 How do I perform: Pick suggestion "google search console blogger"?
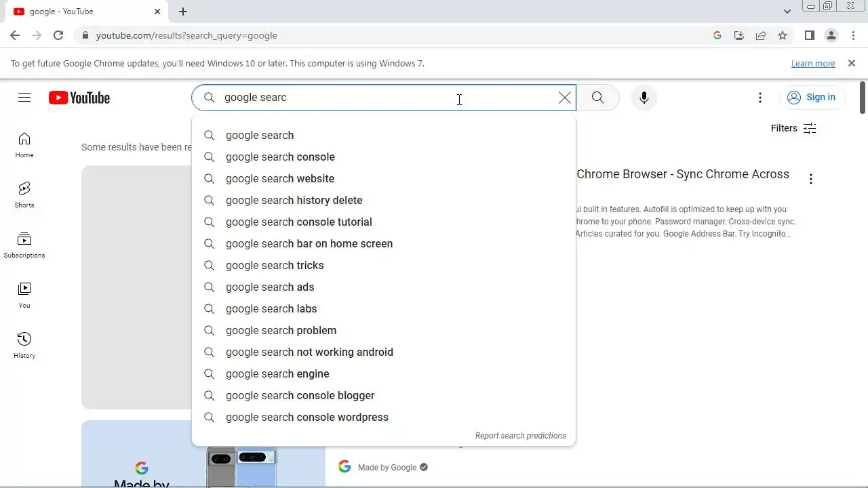tap(384, 396)
